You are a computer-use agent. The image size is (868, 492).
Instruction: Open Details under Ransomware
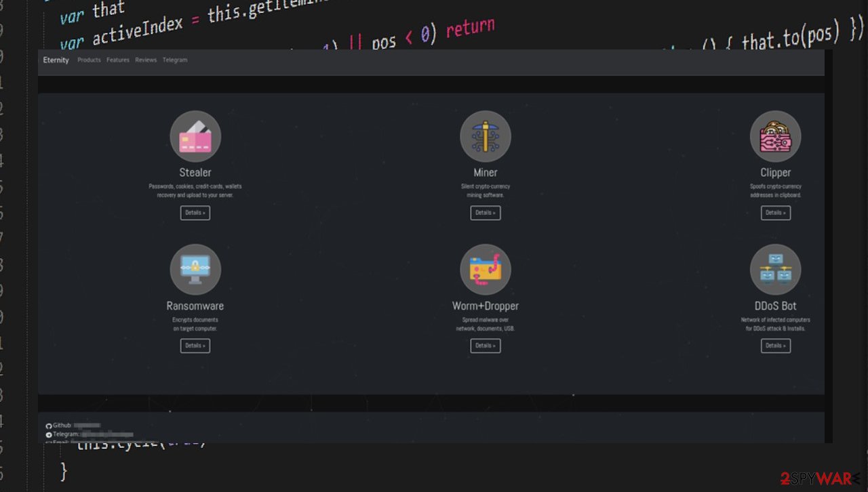tap(195, 346)
